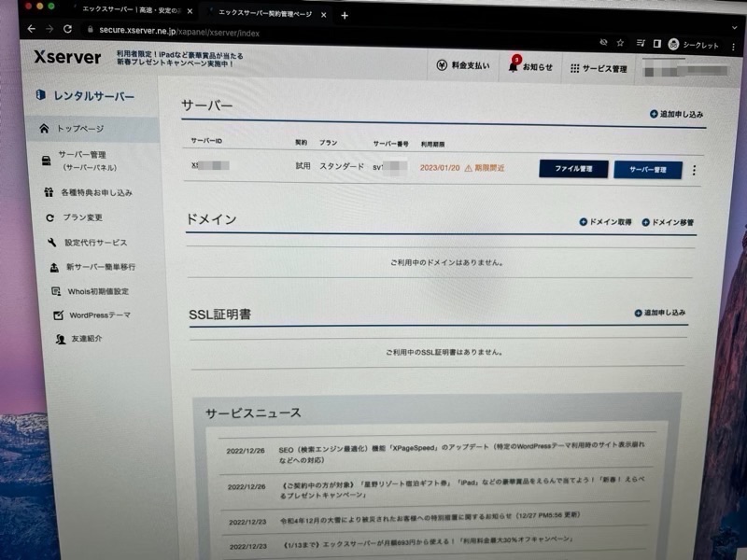Screen dimensions: 747x560
Task: Click the gift icon beside 各種特典お申し込み
Action: coord(49,192)
